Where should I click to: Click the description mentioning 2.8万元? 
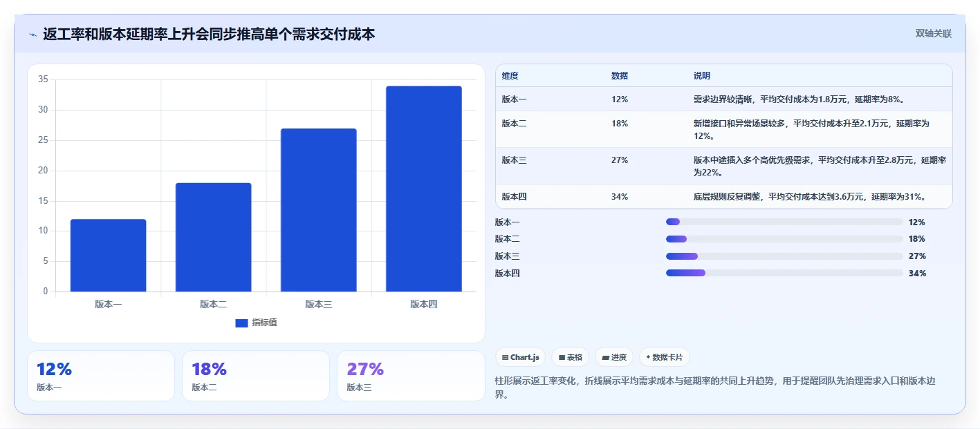820,166
